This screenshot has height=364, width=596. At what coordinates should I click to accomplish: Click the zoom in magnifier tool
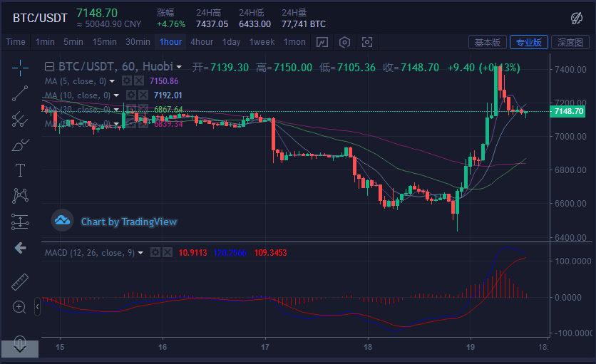pyautogui.click(x=20, y=307)
